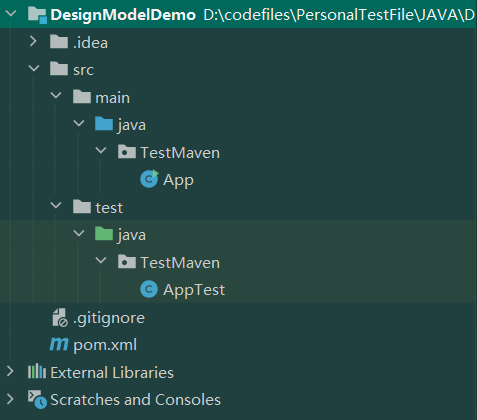Screen dimensions: 477x420
Task: Click the .gitignore file icon
Action: pos(60,317)
